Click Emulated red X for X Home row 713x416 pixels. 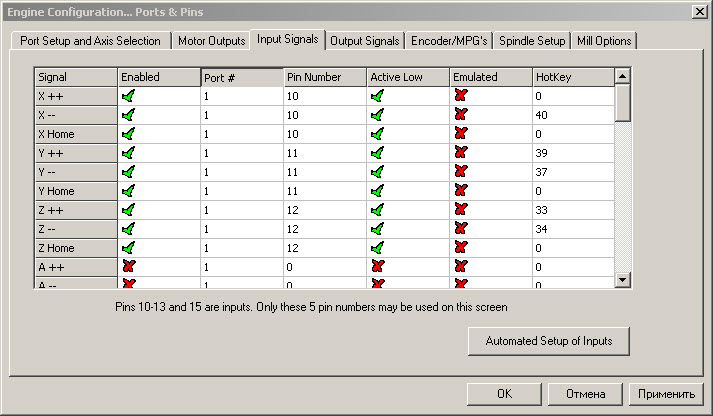[461, 133]
